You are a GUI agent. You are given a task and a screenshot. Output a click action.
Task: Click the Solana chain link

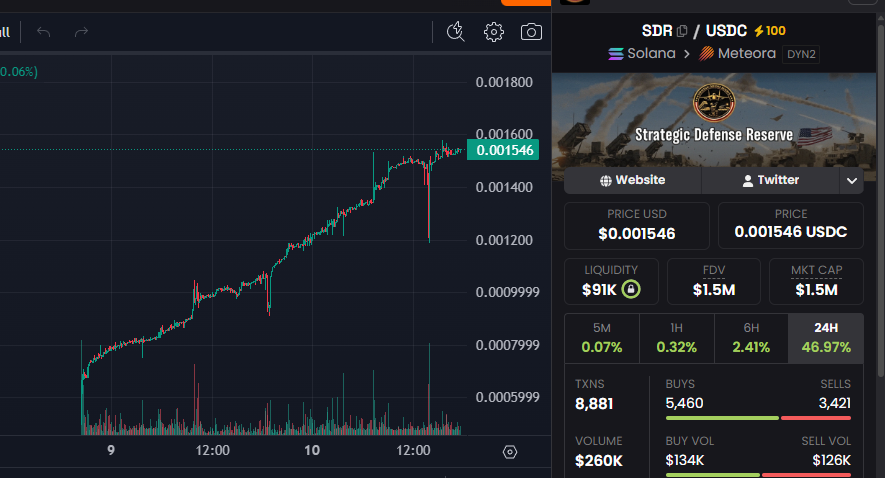651,54
